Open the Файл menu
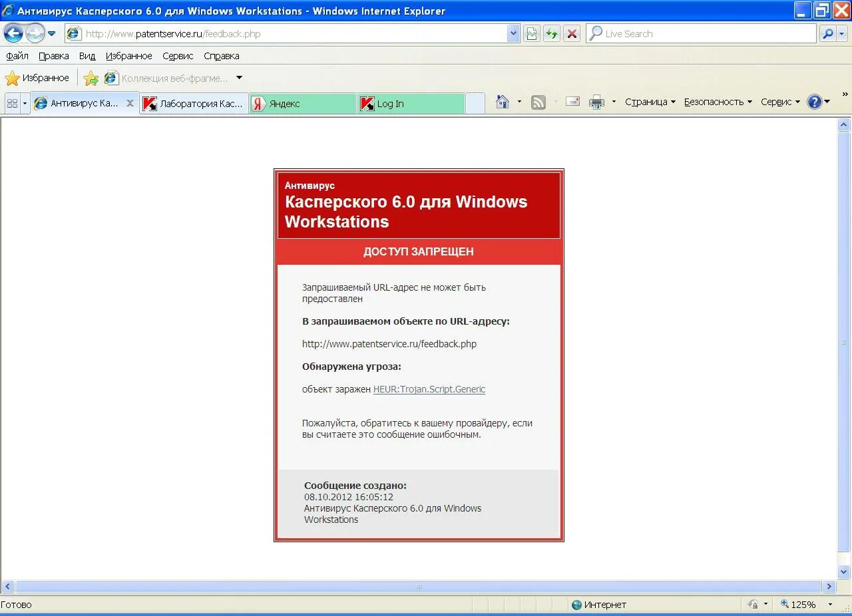This screenshot has width=852, height=616. coord(17,56)
